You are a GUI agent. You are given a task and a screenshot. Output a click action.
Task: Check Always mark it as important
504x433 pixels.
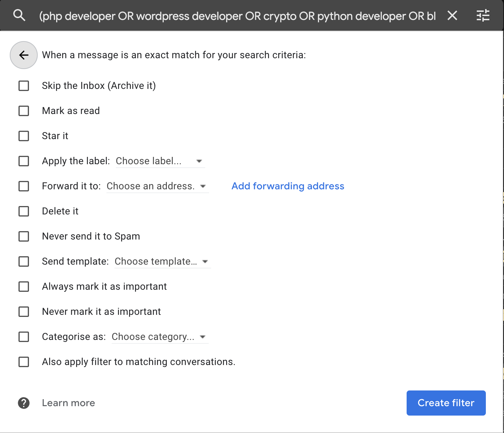[24, 287]
